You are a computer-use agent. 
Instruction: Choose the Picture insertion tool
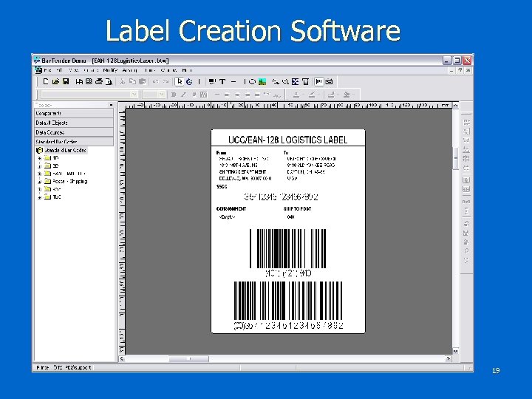click(x=262, y=81)
